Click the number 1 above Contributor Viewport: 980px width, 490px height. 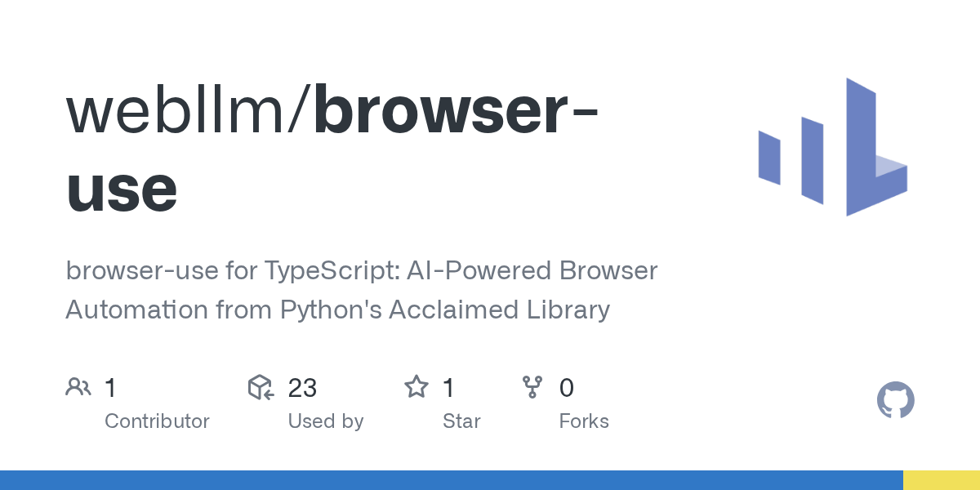(x=111, y=387)
